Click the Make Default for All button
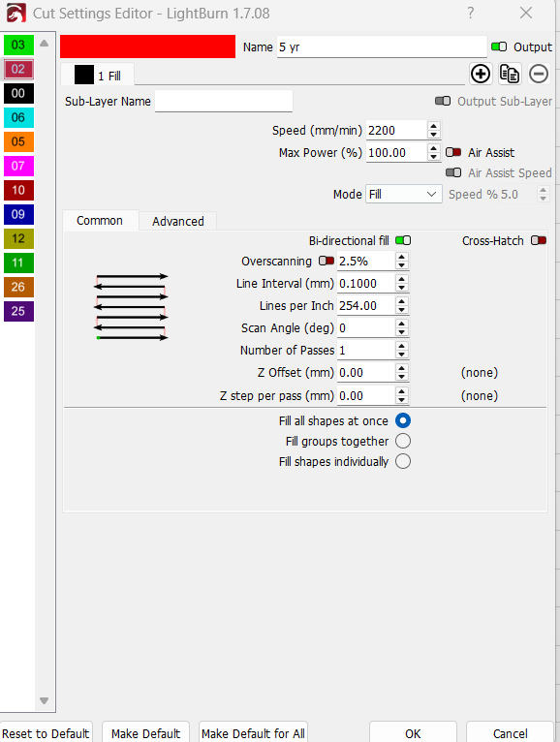Image resolution: width=560 pixels, height=742 pixels. point(253,733)
